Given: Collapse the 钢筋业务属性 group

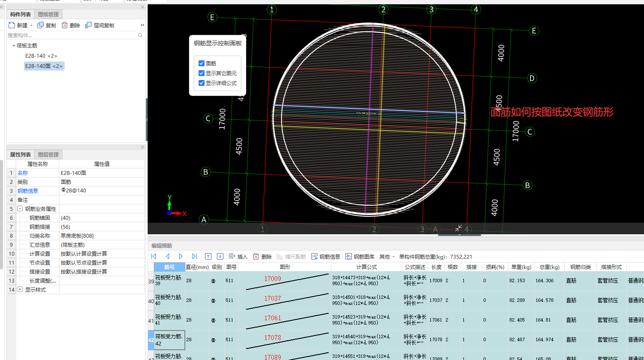Looking at the screenshot, I should pyautogui.click(x=20, y=209).
